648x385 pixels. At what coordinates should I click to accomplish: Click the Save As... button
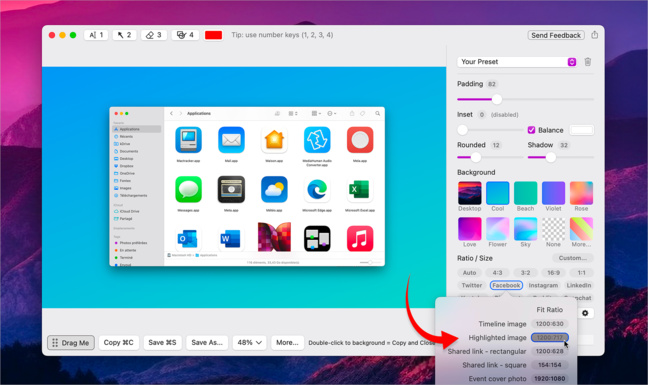(x=207, y=342)
